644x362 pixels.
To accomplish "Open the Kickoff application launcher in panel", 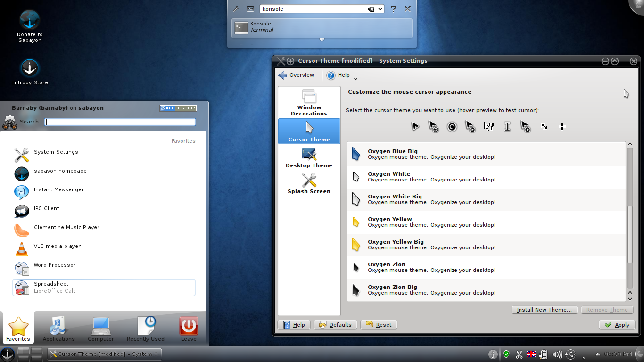I will (x=8, y=354).
